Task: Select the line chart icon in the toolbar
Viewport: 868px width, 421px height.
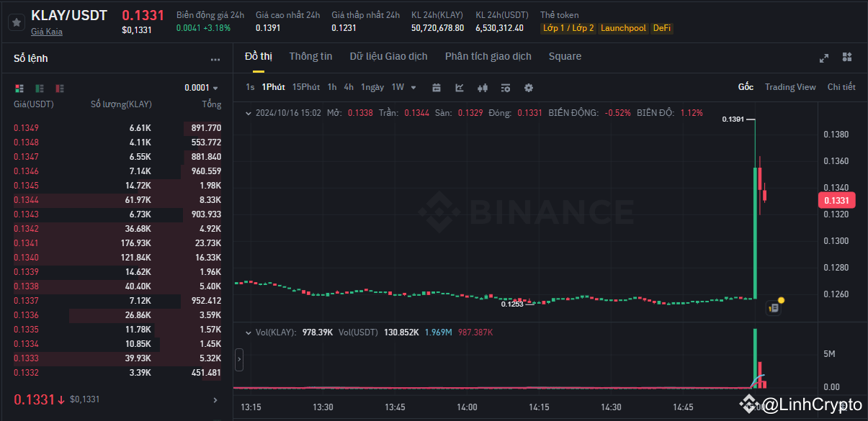Action: click(x=459, y=87)
